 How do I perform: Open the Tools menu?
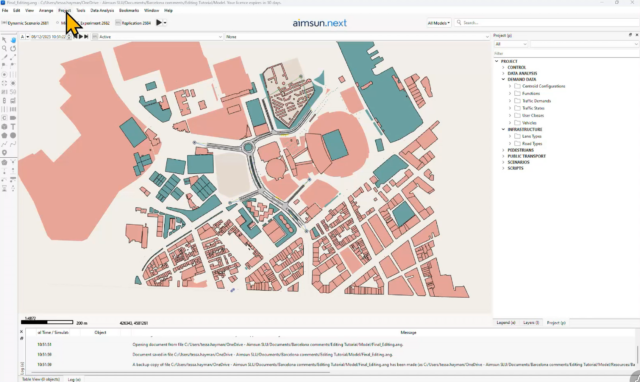pos(81,11)
